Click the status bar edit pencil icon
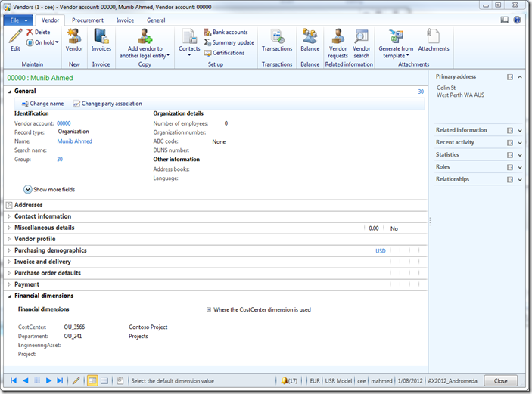This screenshot has width=532, height=394. click(x=76, y=381)
